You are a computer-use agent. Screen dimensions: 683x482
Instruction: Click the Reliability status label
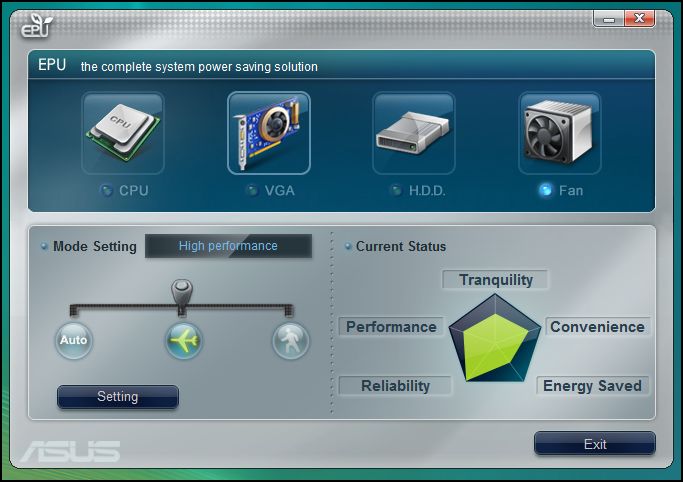click(x=395, y=386)
